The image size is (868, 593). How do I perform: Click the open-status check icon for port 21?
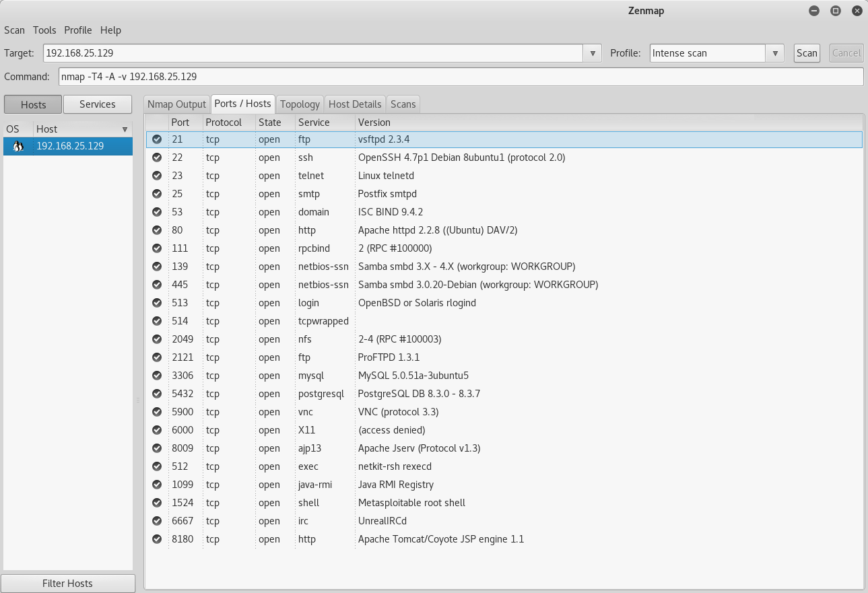pos(157,139)
